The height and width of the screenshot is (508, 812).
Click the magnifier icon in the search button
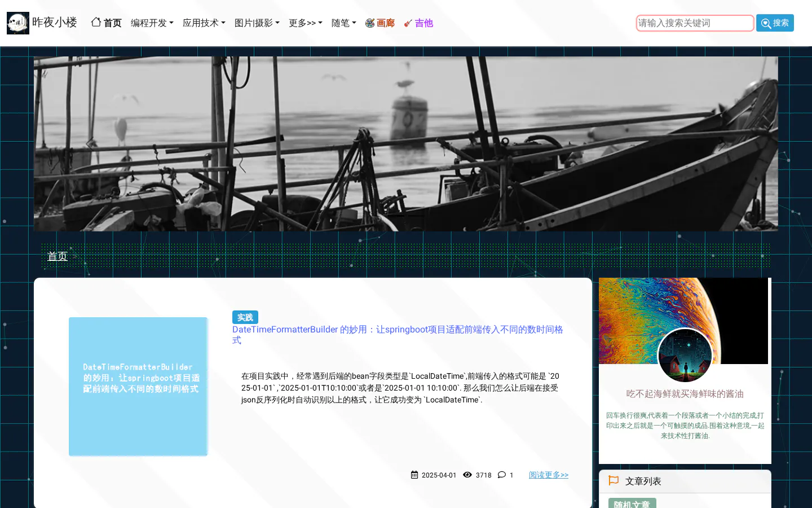tap(766, 23)
